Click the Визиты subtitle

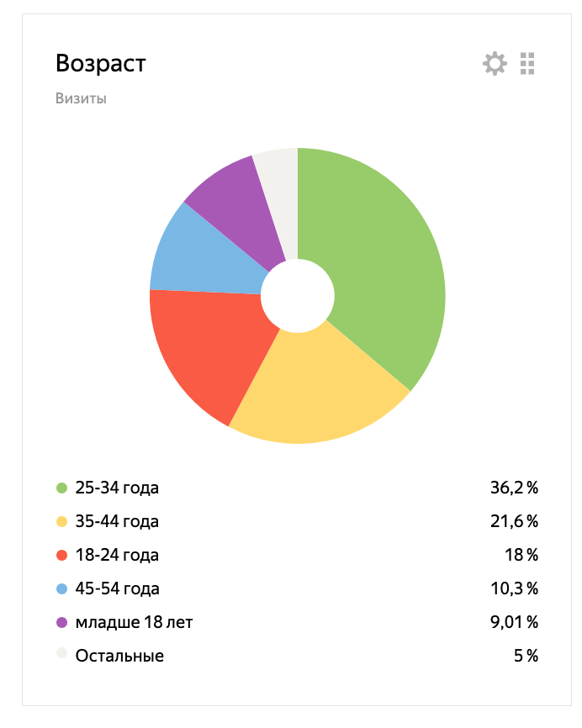[81, 98]
